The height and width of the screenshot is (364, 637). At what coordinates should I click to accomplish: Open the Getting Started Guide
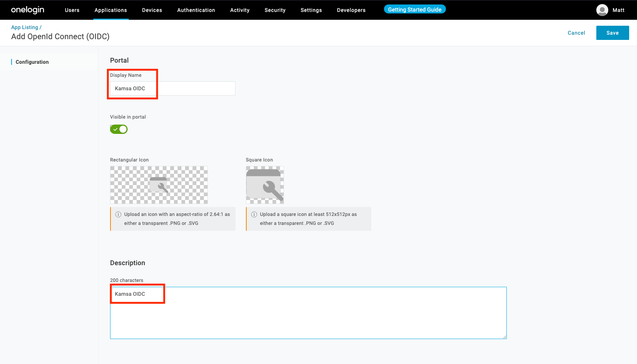pos(415,9)
